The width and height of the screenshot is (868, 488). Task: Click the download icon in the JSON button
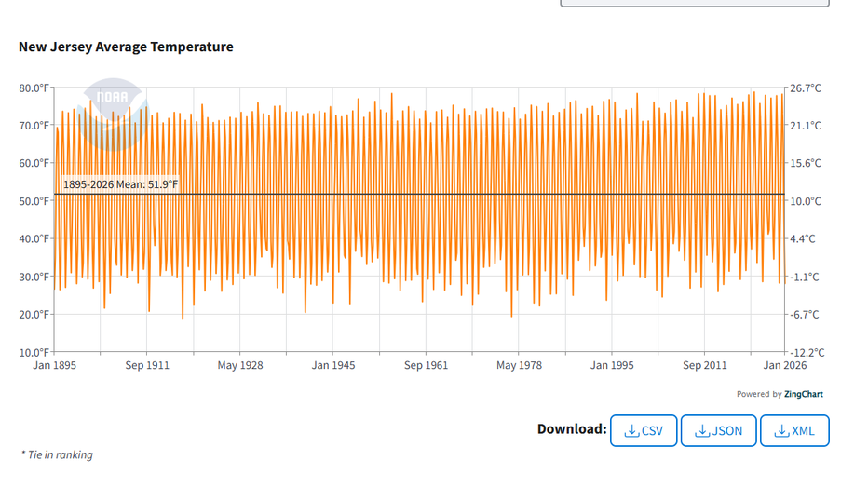(x=702, y=431)
